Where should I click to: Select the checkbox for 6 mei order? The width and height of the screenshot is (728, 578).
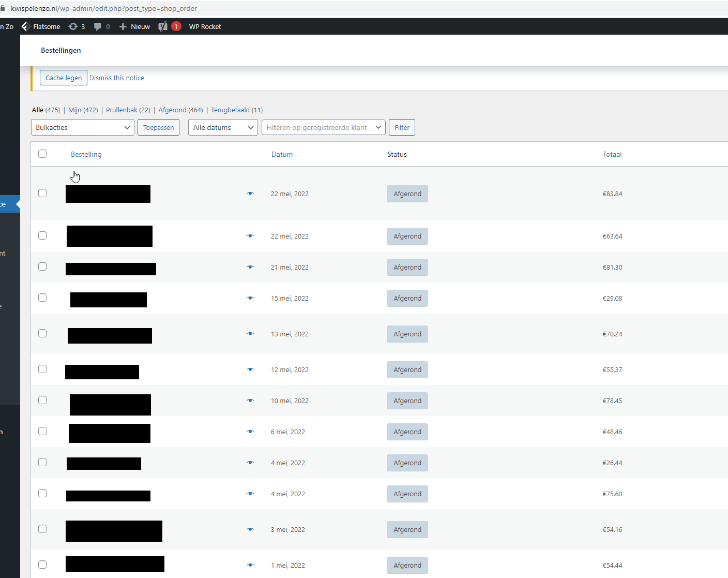pos(42,431)
